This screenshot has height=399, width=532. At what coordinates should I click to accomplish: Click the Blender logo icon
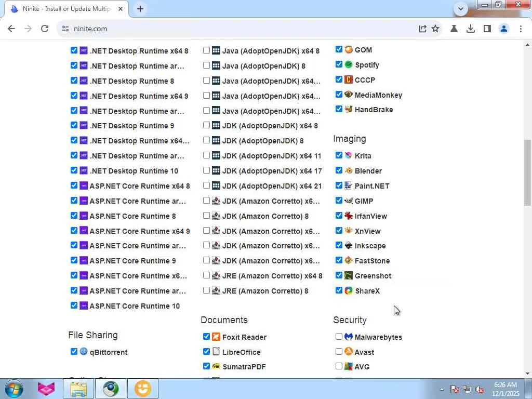tap(349, 170)
